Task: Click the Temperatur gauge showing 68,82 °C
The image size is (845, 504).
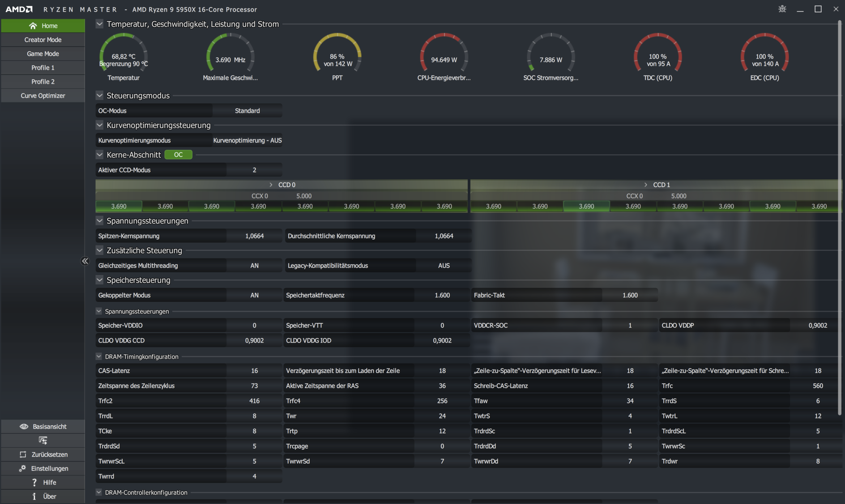Action: [124, 58]
